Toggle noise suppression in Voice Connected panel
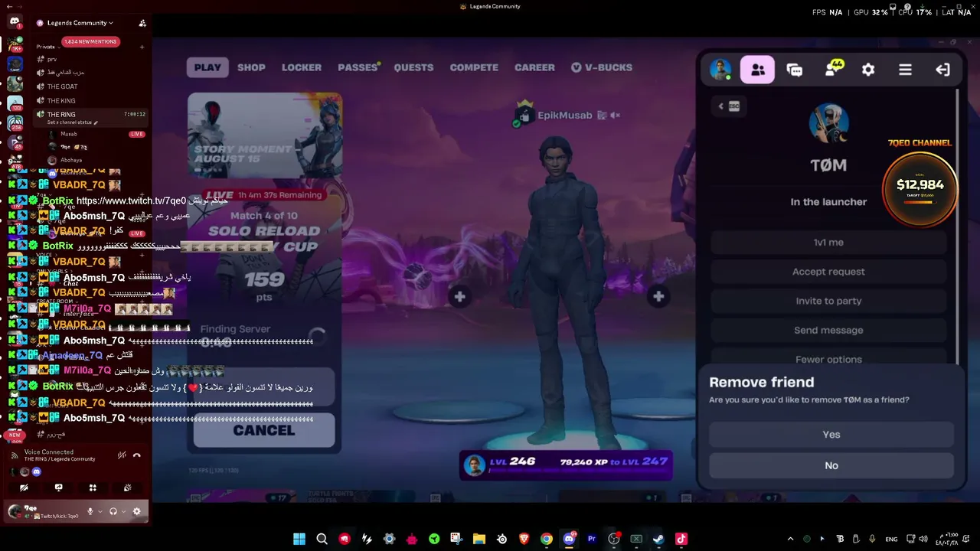980x551 pixels. pos(122,455)
